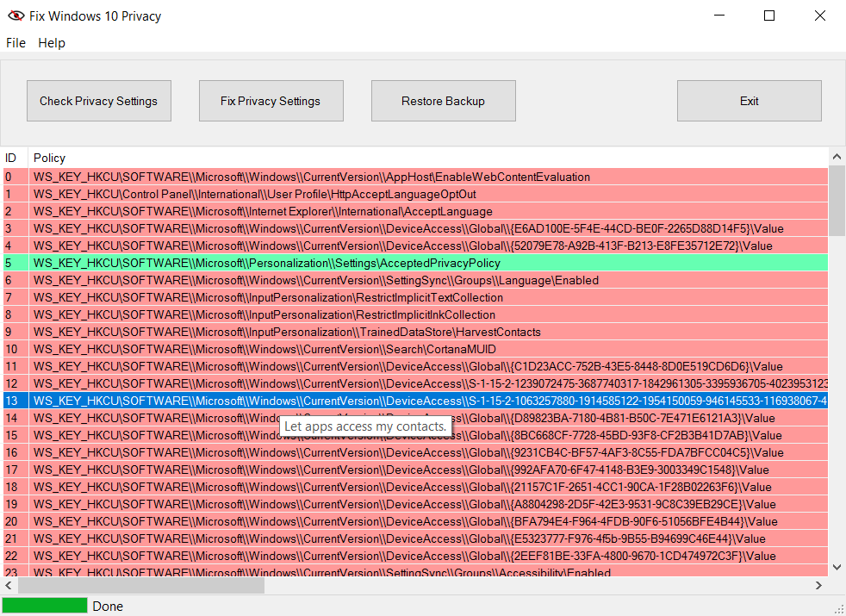Viewport: 846px width, 616px height.
Task: Click the vertical scrollbar thumb
Action: [837, 201]
